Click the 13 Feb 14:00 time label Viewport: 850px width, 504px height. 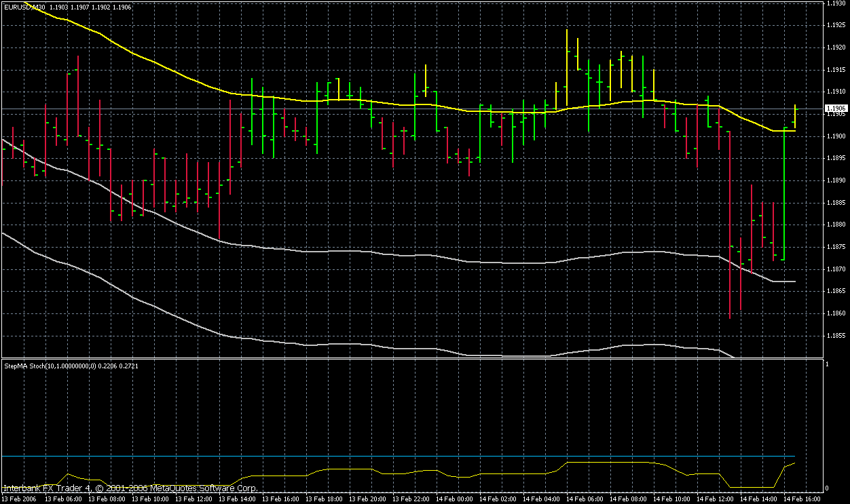tap(236, 499)
